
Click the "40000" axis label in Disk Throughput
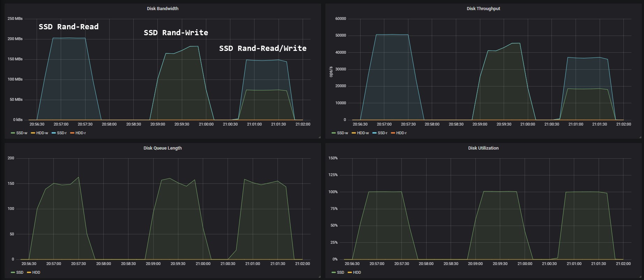(341, 52)
